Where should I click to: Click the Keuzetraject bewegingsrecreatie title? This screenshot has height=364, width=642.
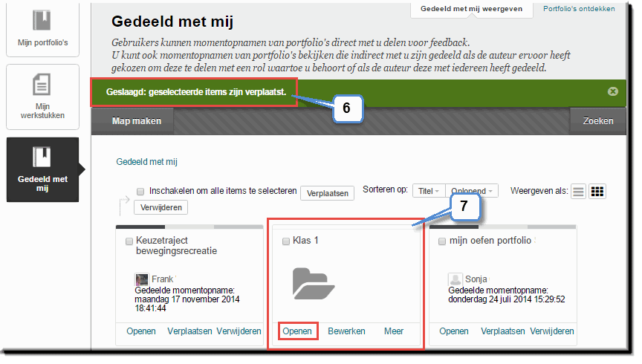176,246
